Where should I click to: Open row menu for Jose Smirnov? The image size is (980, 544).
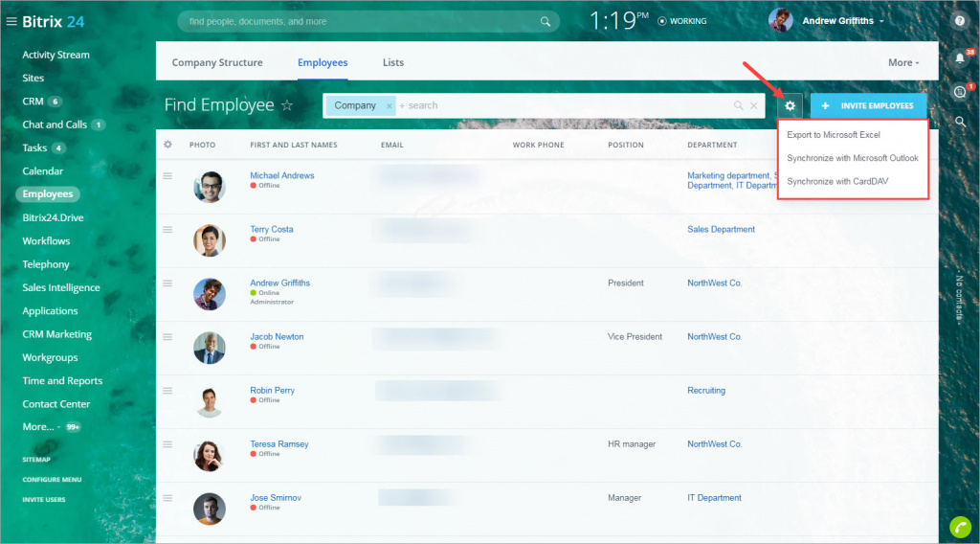pyautogui.click(x=167, y=498)
